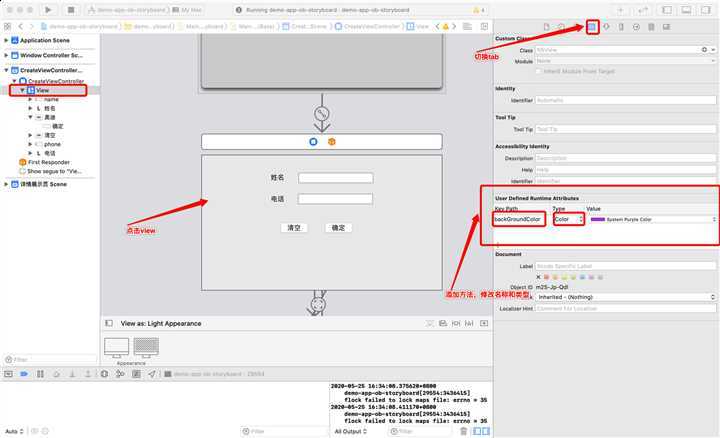Collapse the View disclosure triangle in outline
This screenshot has height=438, width=720.
click(x=22, y=90)
